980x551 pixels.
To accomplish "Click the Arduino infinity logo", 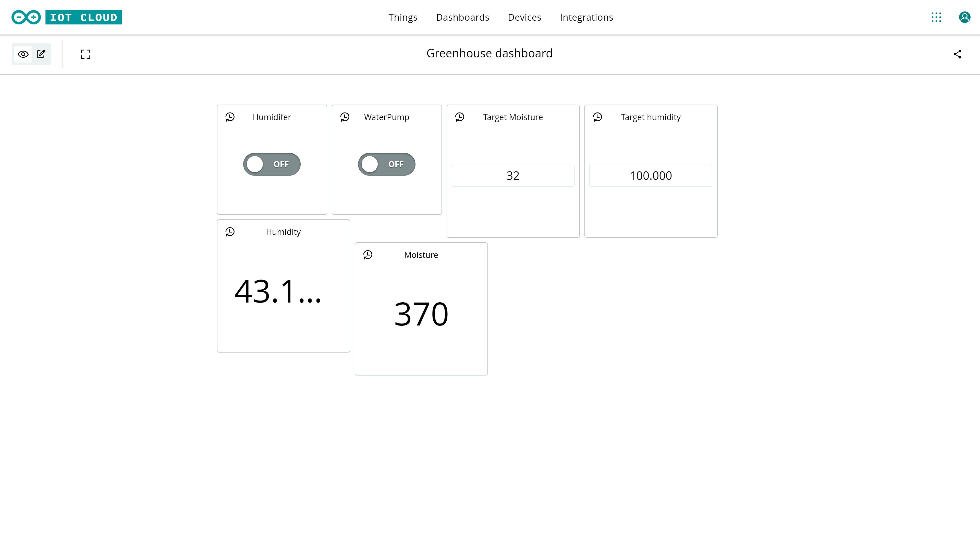I will click(x=26, y=18).
